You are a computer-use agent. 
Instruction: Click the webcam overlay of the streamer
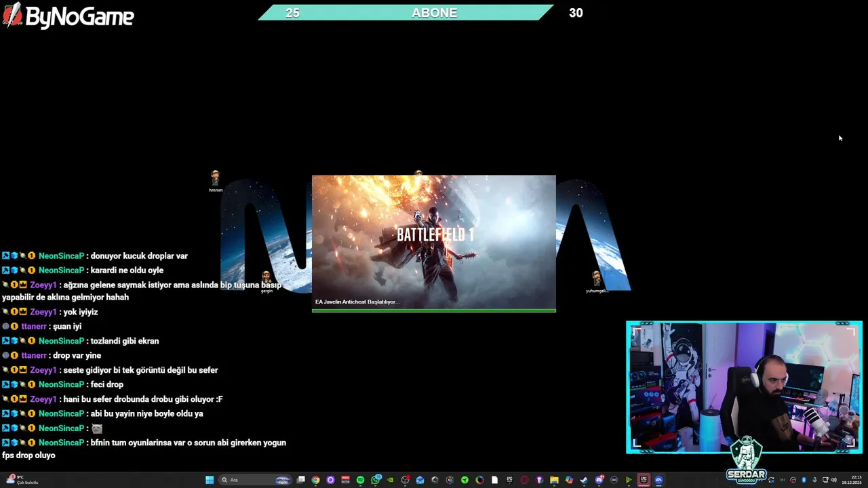point(744,387)
